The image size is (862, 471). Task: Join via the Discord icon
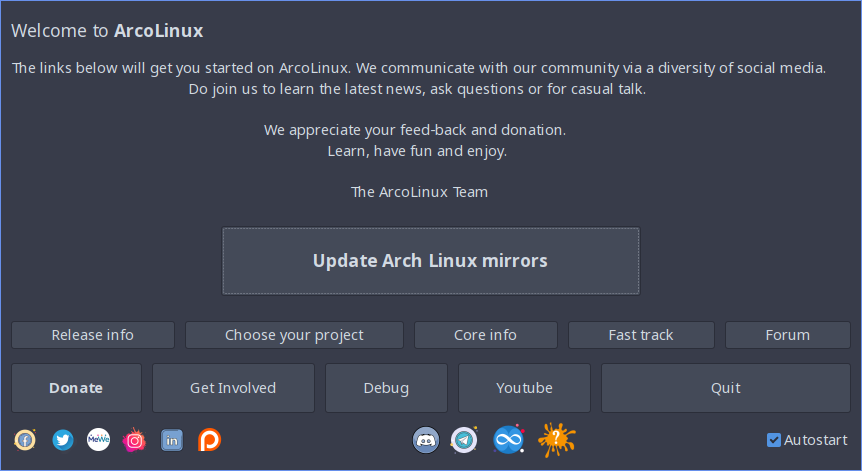(x=426, y=440)
